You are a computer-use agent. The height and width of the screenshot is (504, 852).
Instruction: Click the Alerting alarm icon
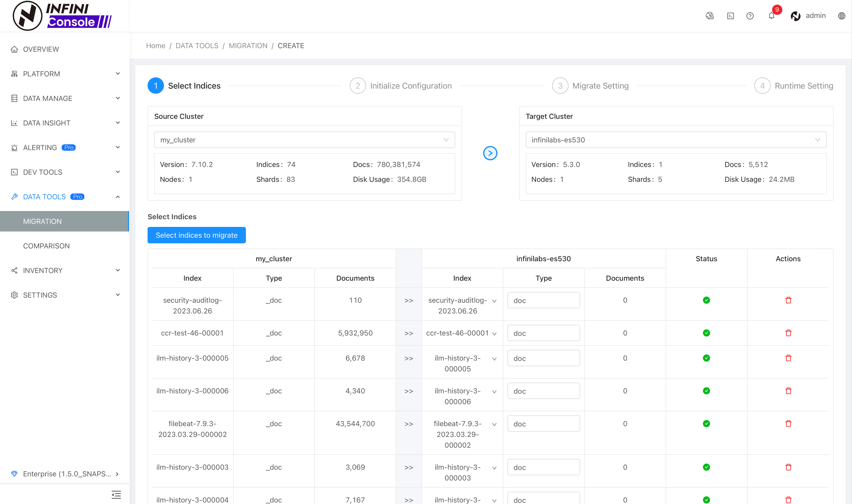pyautogui.click(x=14, y=148)
